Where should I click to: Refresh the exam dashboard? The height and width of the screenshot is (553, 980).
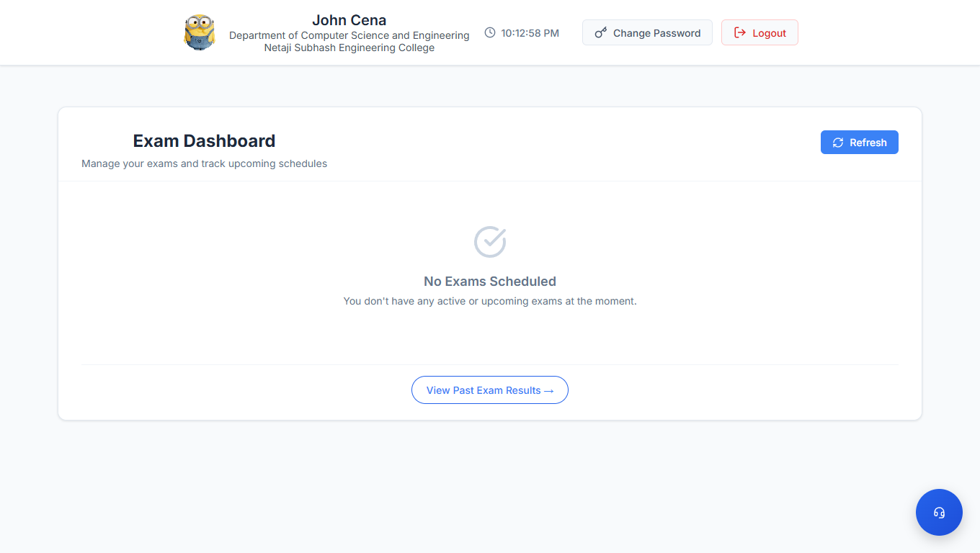(x=859, y=143)
